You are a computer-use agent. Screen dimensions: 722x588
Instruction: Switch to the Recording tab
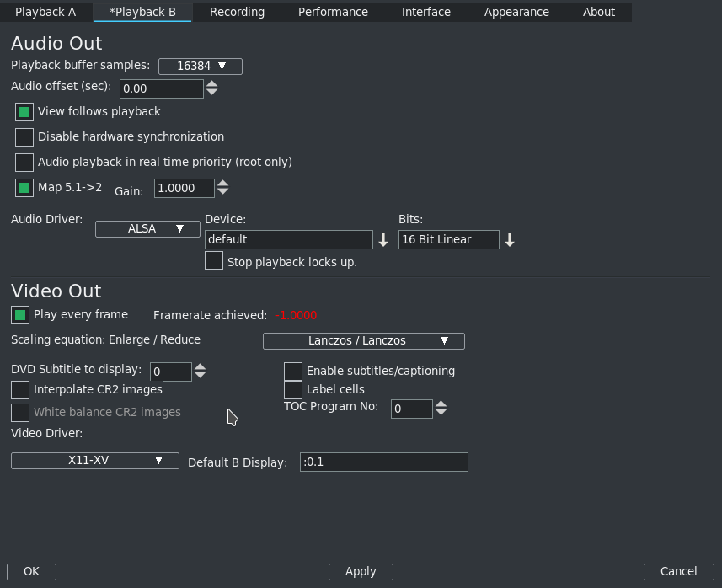237,12
